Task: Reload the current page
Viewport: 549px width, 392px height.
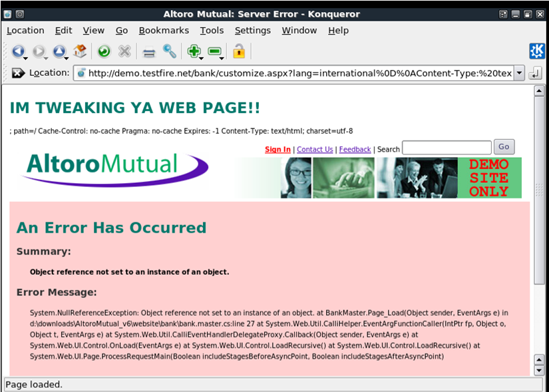Action: pyautogui.click(x=104, y=51)
